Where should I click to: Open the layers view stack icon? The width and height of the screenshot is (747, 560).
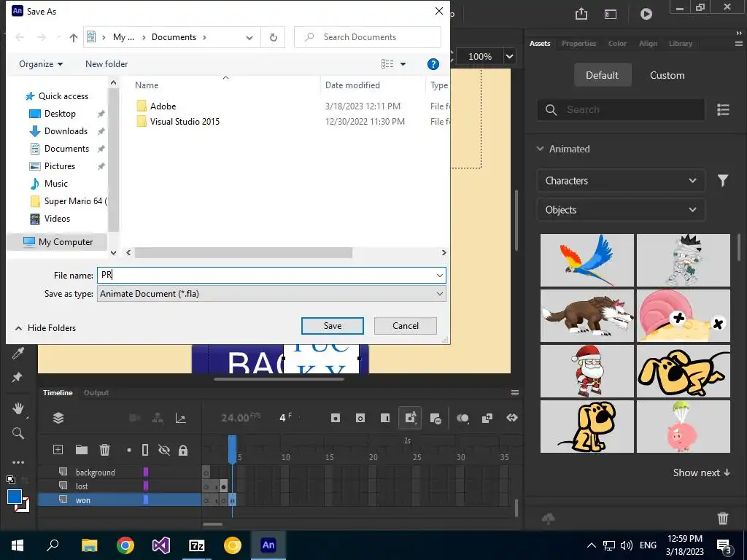pos(58,418)
